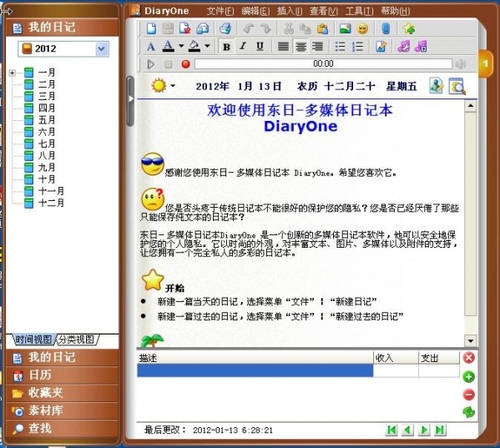Click the second purple music note icon
The width and height of the screenshot is (500, 448).
point(421,46)
